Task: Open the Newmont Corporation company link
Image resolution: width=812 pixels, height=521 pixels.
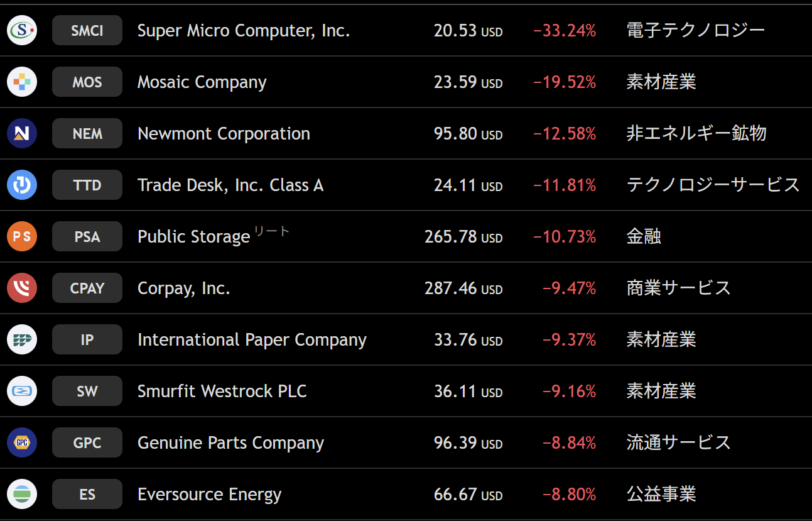Action: click(x=224, y=134)
